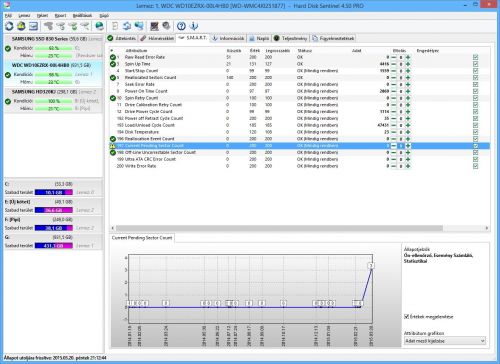Open the Beállítások menu
Viewport: 500px width, 364px height.
pyautogui.click(x=82, y=15)
